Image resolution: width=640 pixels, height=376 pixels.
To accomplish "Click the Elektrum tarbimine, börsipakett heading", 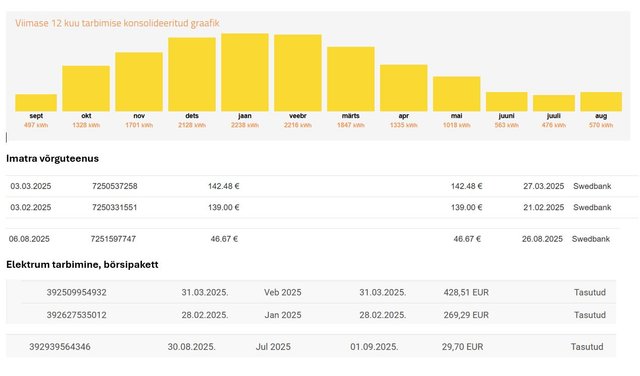I will tap(82, 265).
